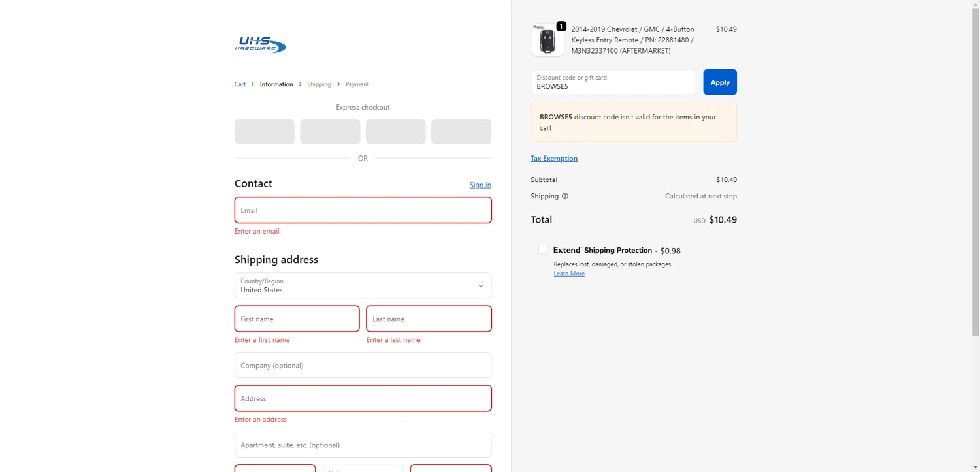980x472 pixels.
Task: Click the shipping info question mark icon
Action: point(565,196)
